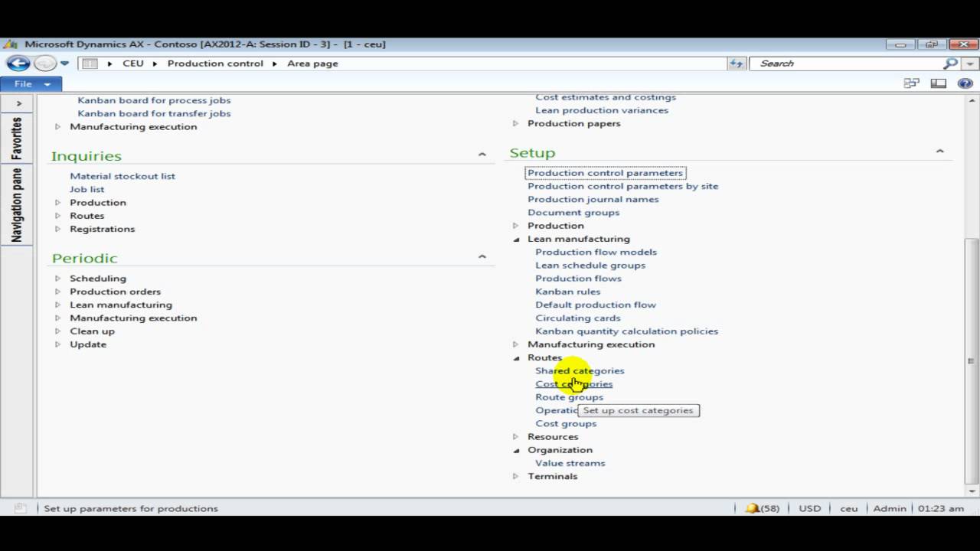Click the address bar home grid icon
Viewport: 980px width, 551px height.
coord(90,64)
